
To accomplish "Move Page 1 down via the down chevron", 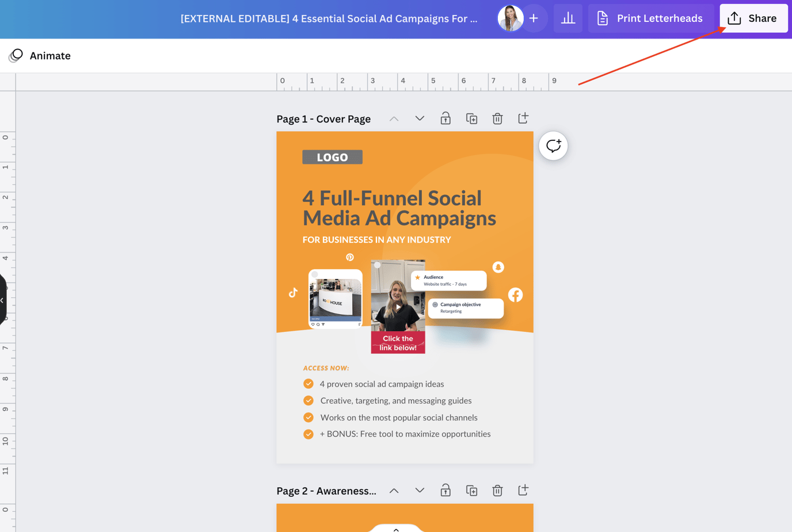I will tap(420, 118).
